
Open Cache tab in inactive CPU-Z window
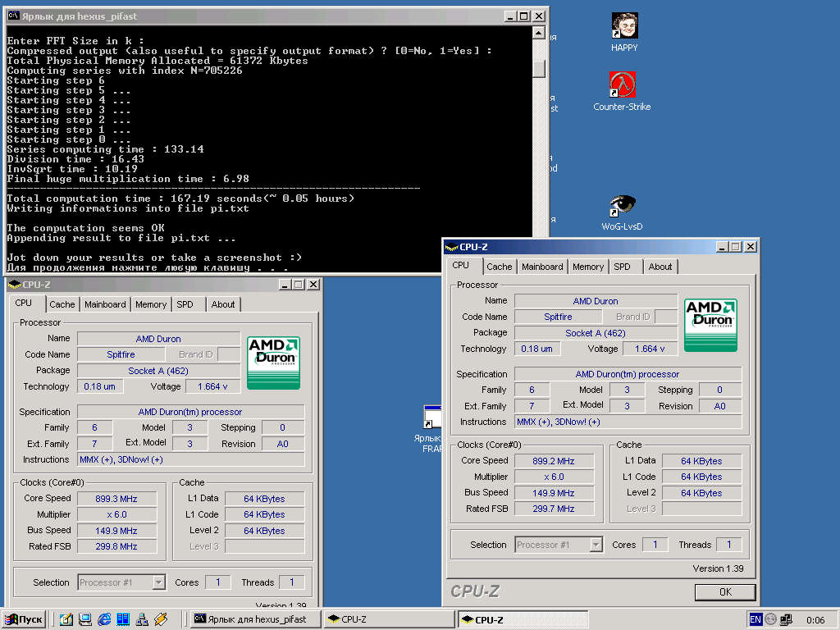coord(62,304)
